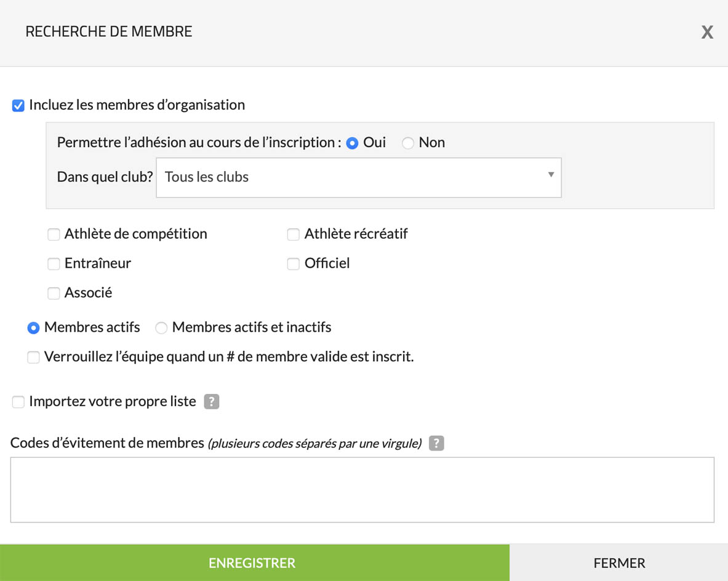
Task: Click the Codes d'évitement de membres text area
Action: click(362, 490)
